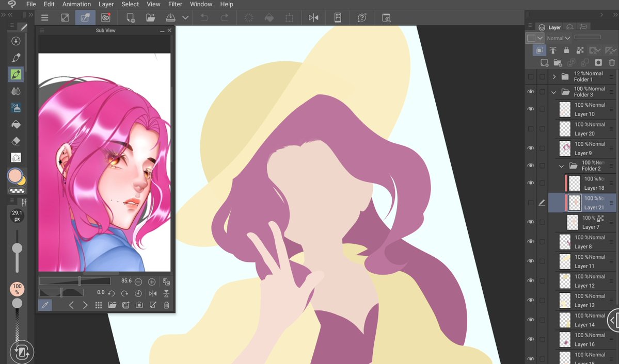This screenshot has height=364, width=619.
Task: Import image into Sub View from folder
Action: pyautogui.click(x=112, y=305)
